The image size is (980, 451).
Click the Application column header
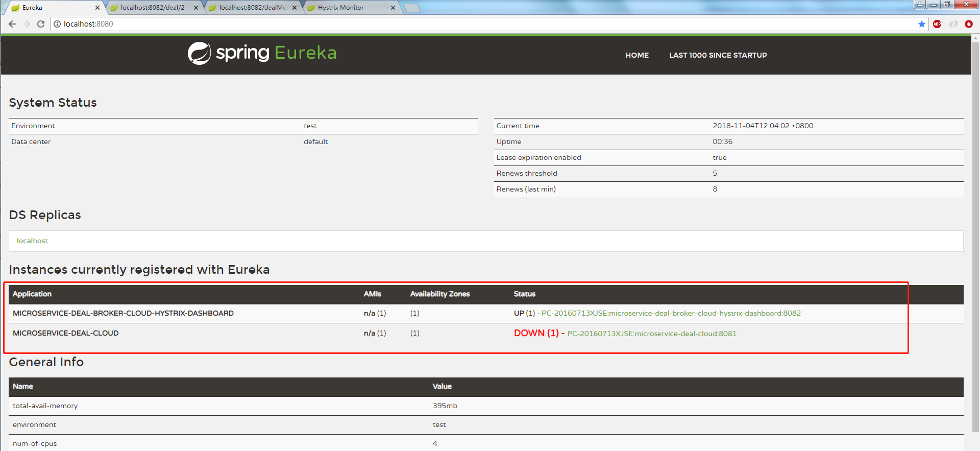tap(32, 294)
